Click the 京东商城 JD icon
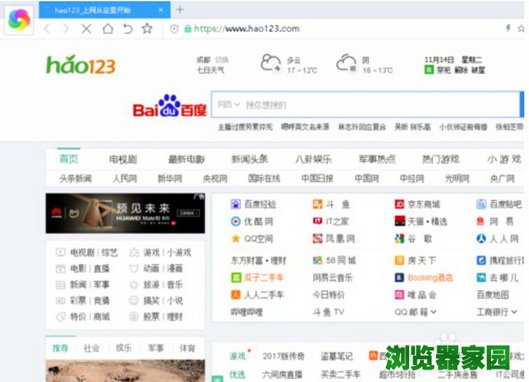 (x=399, y=204)
